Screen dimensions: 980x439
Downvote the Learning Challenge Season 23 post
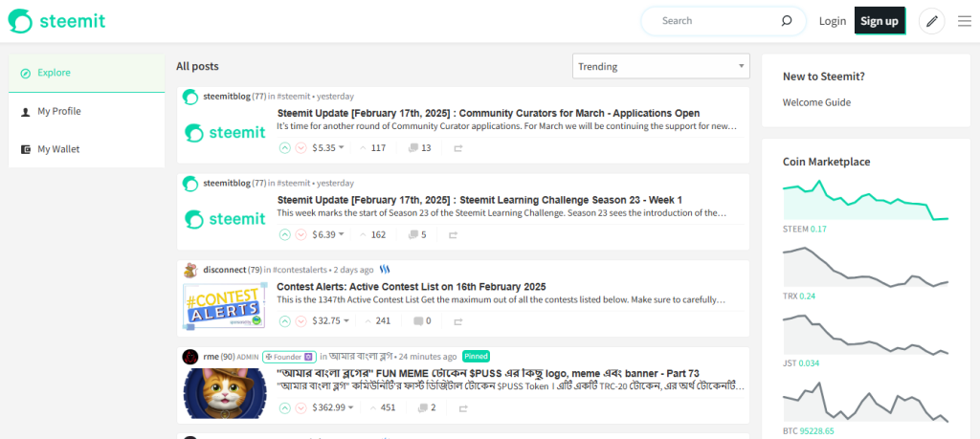301,235
